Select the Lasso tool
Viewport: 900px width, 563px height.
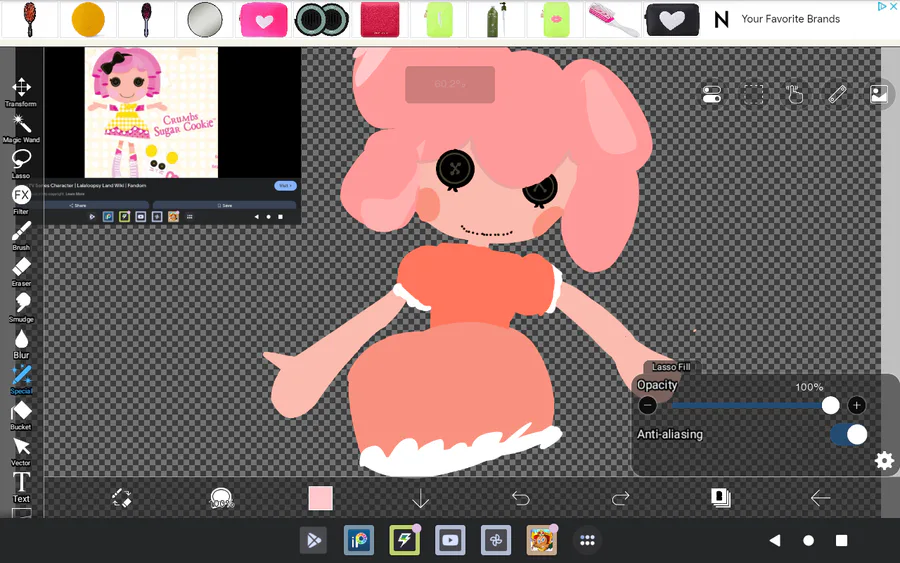pyautogui.click(x=21, y=164)
